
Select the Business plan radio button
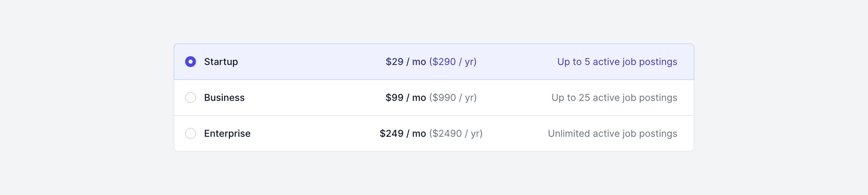pos(191,97)
